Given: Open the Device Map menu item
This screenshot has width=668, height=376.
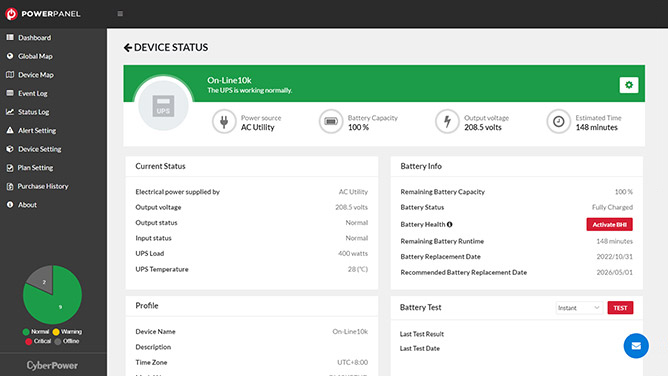Looking at the screenshot, I should coord(36,75).
